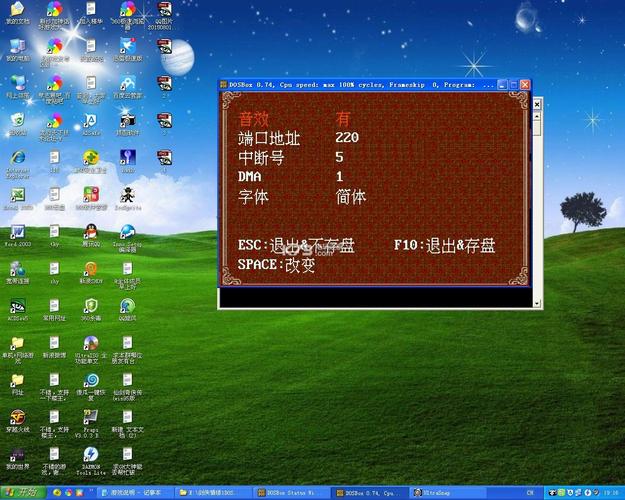Select the 360软件管家 shortcut
The height and width of the screenshot is (500, 625).
tap(91, 199)
